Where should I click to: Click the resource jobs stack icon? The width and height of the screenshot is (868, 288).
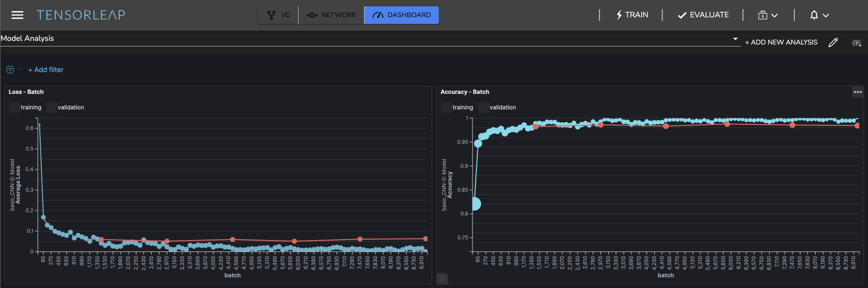762,15
